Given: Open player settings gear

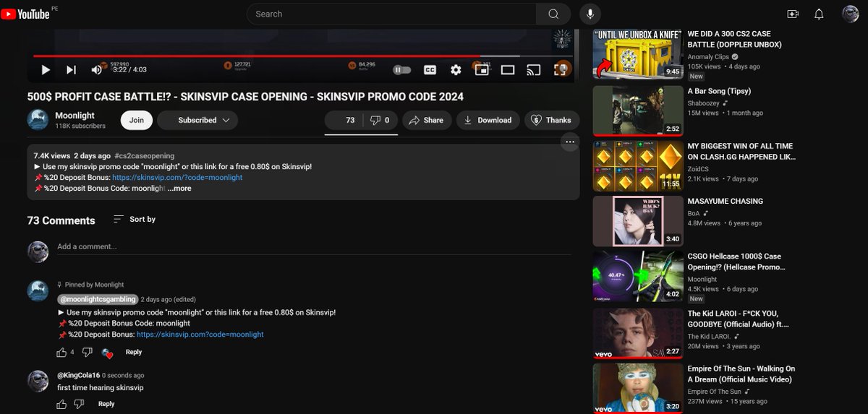Looking at the screenshot, I should coord(456,69).
